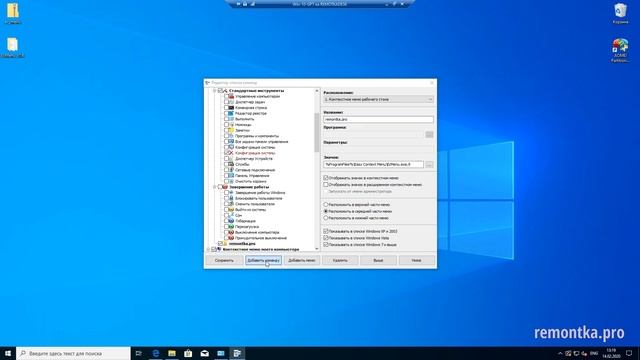Screen dimensions: 640x360
Task: Click the Панель управления row icon
Action: 231,176
